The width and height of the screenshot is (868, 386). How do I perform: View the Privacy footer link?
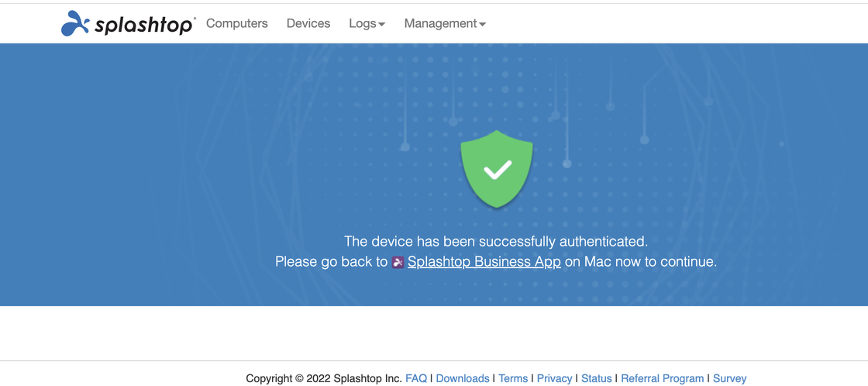coord(555,379)
